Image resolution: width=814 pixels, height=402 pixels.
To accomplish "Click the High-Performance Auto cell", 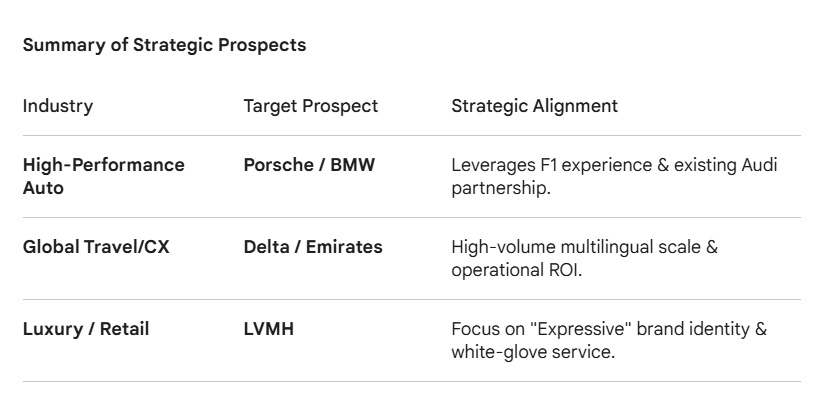I will pyautogui.click(x=104, y=176).
